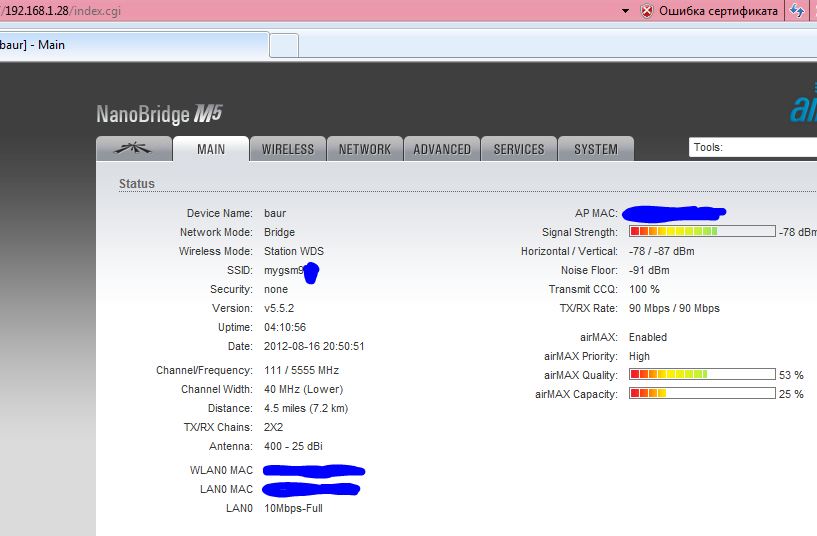Click Transmit CCQ value 100 %
The width and height of the screenshot is (817, 536).
(644, 289)
